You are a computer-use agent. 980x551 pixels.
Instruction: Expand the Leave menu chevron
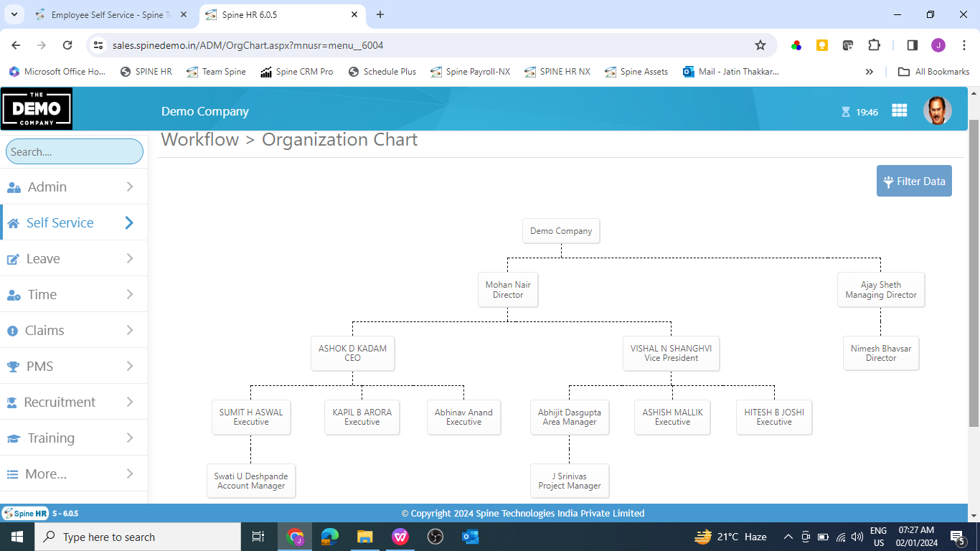coord(130,258)
